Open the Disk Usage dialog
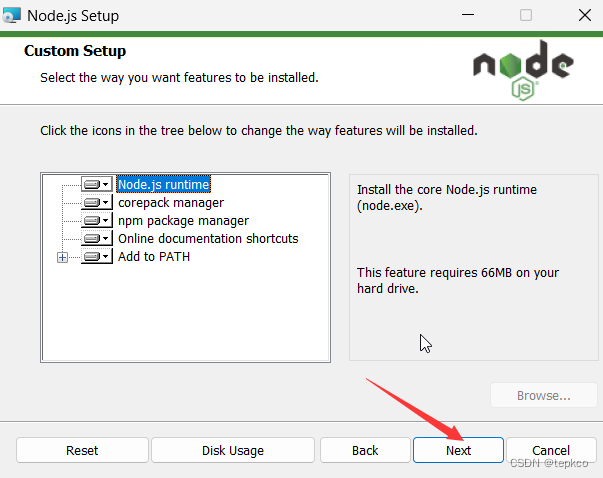The height and width of the screenshot is (478, 603). (x=233, y=450)
